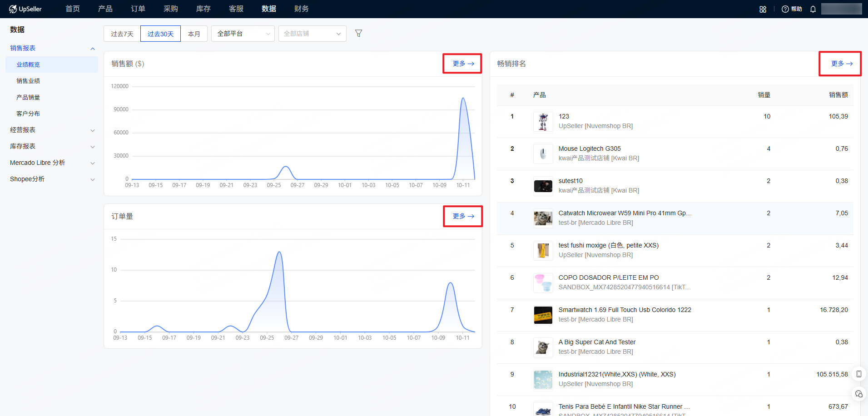Open the notification bell
Image resolution: width=868 pixels, height=416 pixels.
tap(813, 9)
